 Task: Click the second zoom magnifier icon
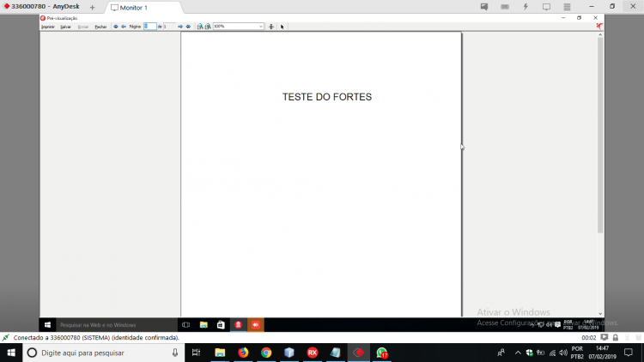click(208, 27)
